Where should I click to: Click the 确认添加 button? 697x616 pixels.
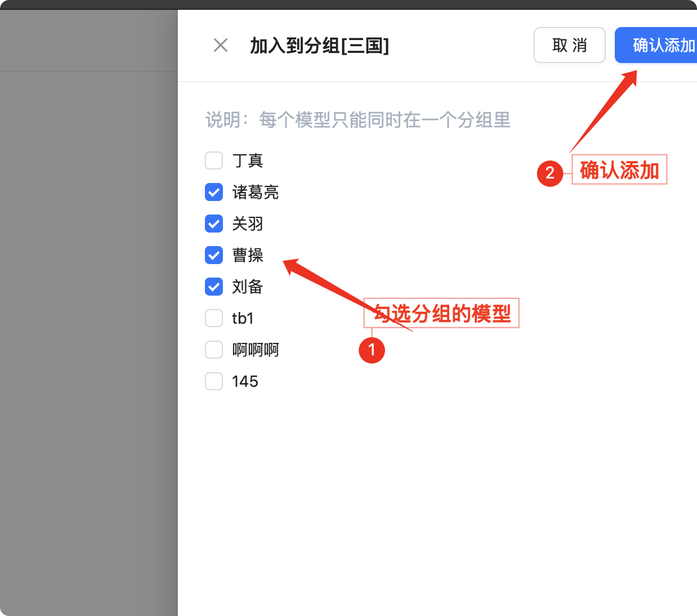tap(656, 45)
